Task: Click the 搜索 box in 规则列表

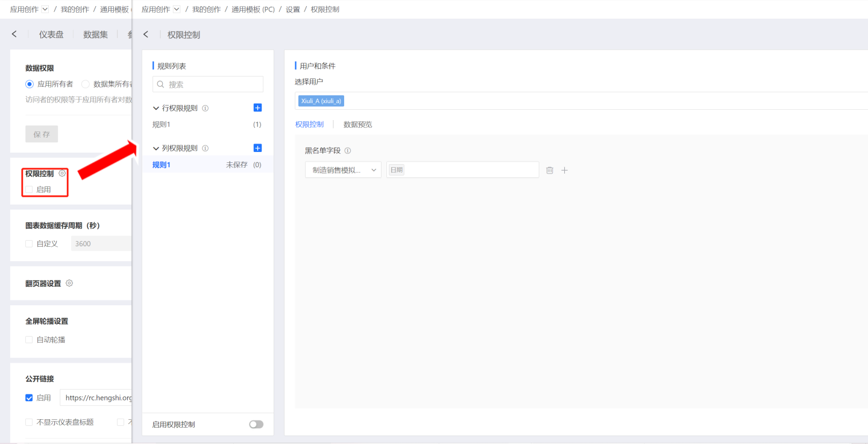Action: click(x=208, y=84)
